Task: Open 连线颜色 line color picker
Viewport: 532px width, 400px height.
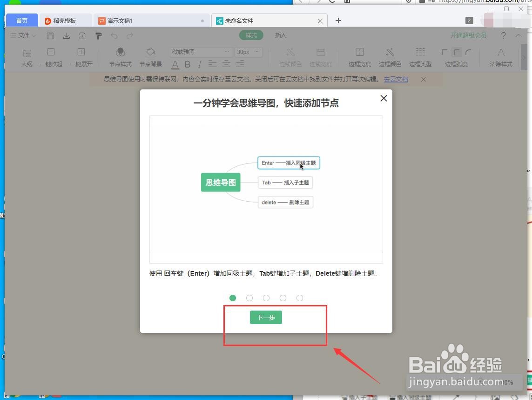Action: coord(290,57)
